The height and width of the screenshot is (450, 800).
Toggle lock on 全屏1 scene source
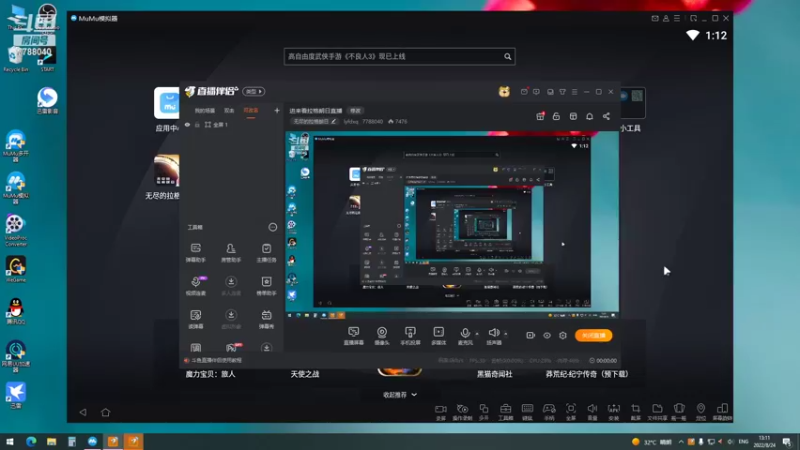click(x=197, y=125)
